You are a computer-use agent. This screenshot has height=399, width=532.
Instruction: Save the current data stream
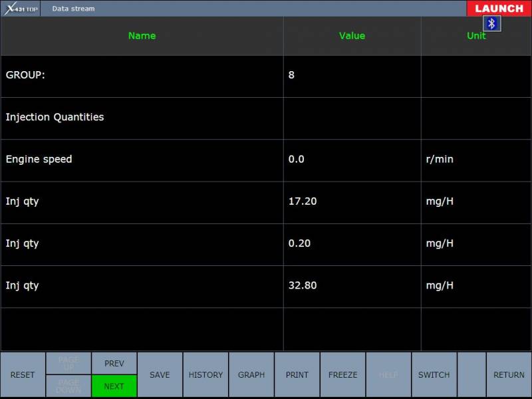[160, 375]
